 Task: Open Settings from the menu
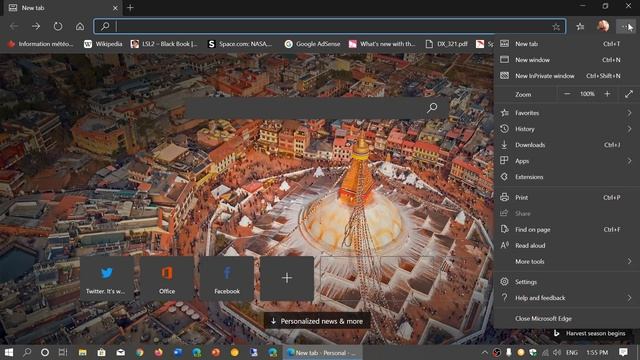point(567,282)
